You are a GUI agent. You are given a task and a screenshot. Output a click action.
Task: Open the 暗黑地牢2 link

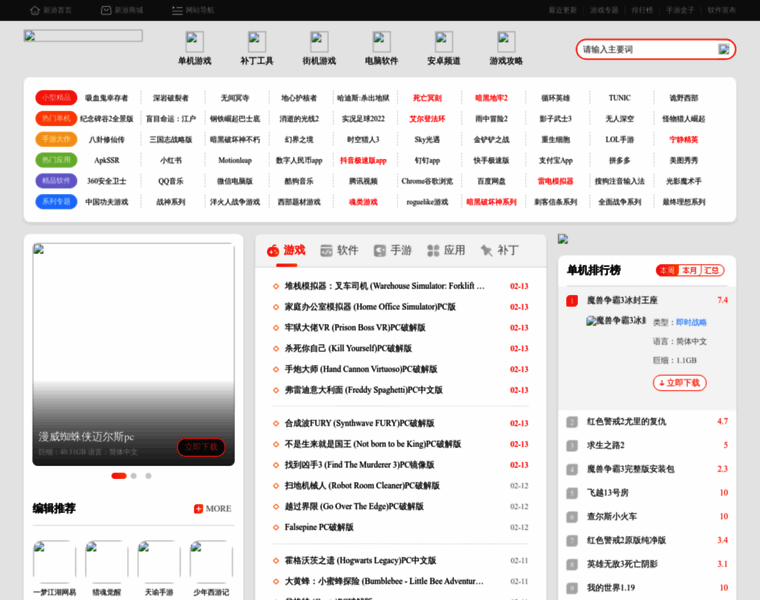click(x=491, y=98)
